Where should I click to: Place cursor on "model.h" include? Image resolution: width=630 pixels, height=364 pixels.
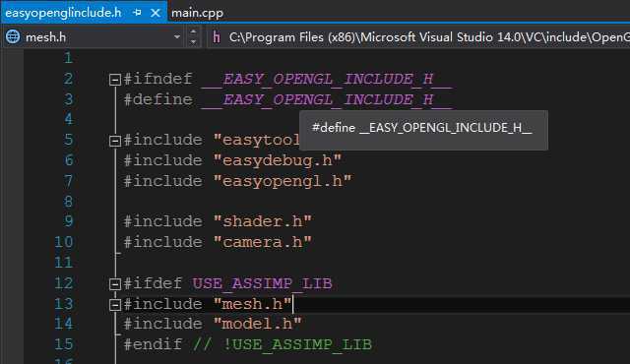(258, 324)
